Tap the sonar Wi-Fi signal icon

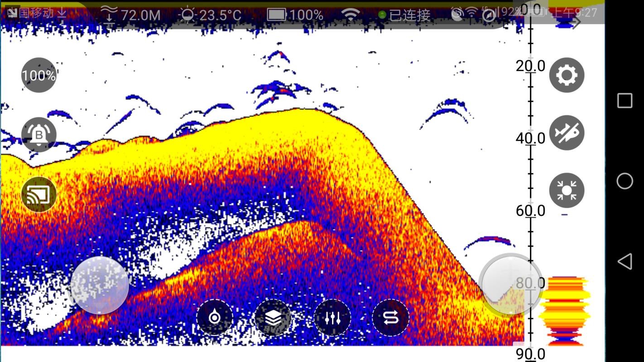351,15
